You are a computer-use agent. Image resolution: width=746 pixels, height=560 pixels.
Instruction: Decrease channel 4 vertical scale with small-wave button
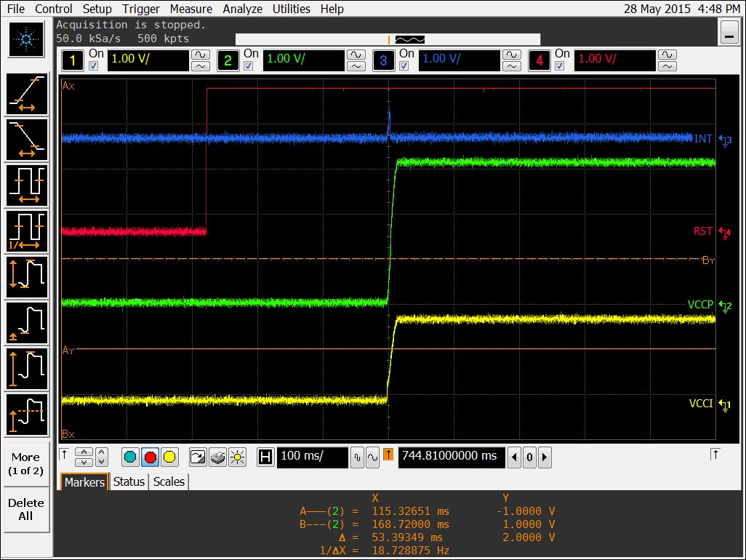pyautogui.click(x=667, y=66)
